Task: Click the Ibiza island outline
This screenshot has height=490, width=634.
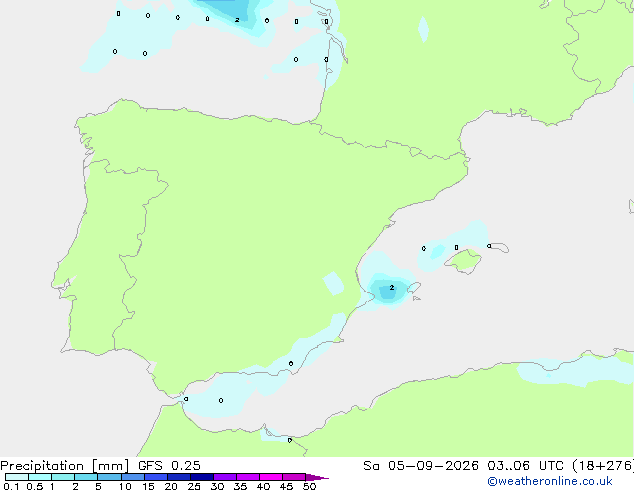Action: point(414,288)
